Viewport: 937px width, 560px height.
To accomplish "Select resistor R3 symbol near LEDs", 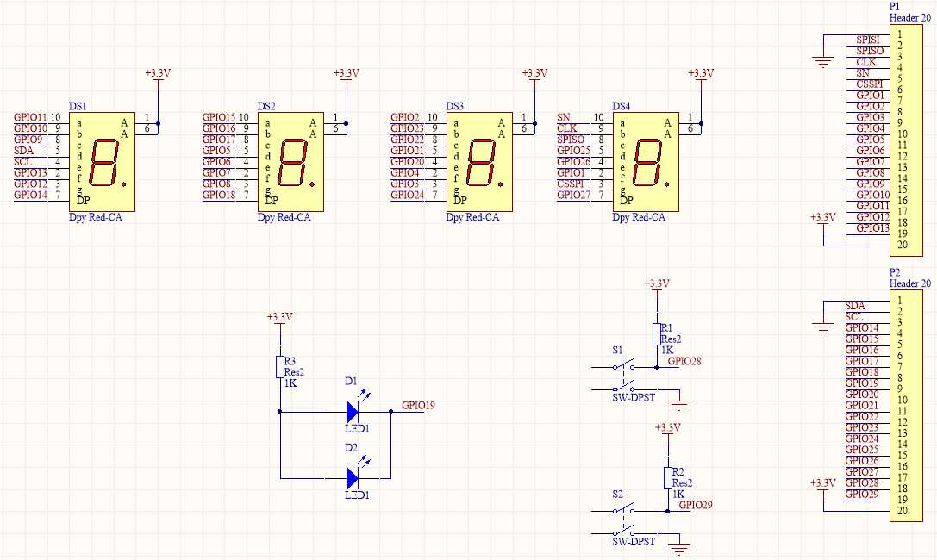I will tap(279, 366).
